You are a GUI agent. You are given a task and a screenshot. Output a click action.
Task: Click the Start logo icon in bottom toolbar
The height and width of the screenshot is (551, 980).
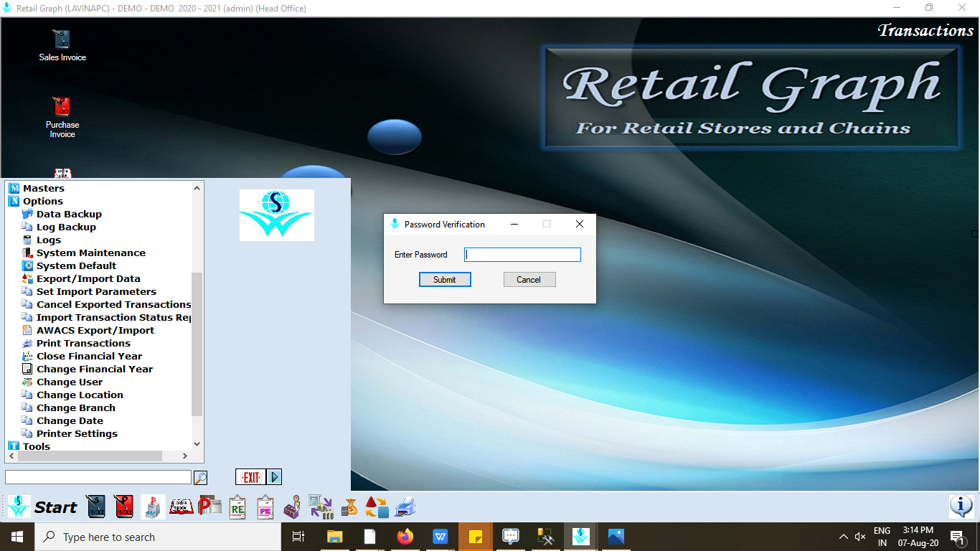click(19, 507)
